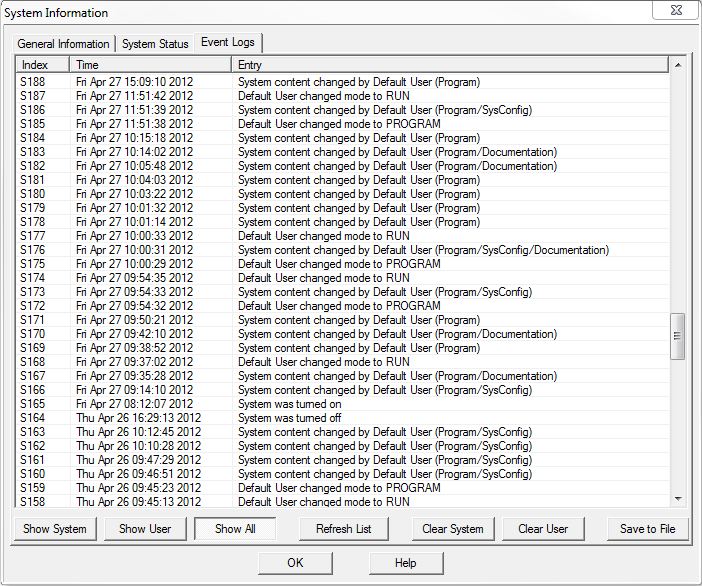Click the scrollbar up arrow
This screenshot has width=702, height=586.
678,66
